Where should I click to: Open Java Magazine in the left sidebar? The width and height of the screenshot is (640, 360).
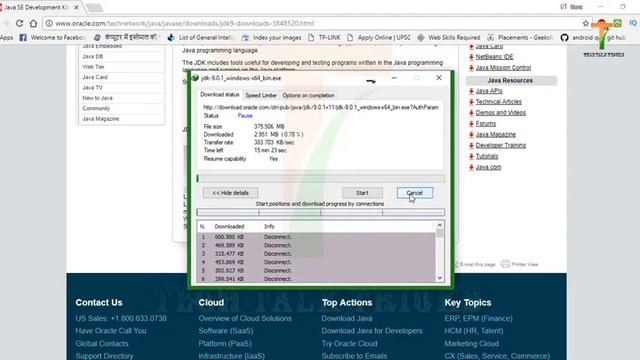(100, 119)
